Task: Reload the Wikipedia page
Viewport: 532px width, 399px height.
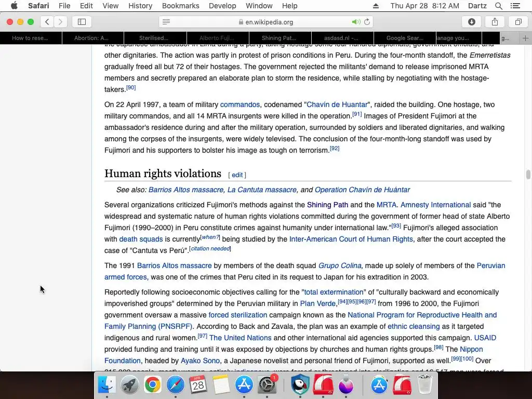Action: pyautogui.click(x=367, y=22)
